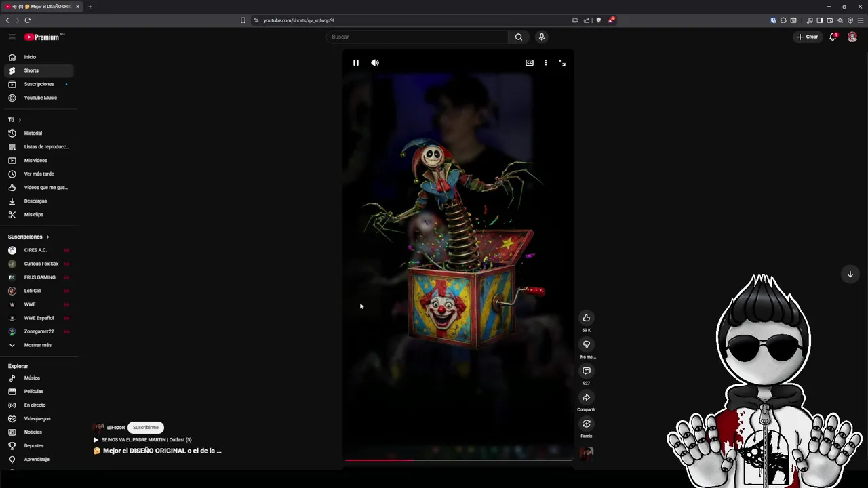Image resolution: width=868 pixels, height=488 pixels.
Task: Click the search magnifier button
Action: [519, 37]
